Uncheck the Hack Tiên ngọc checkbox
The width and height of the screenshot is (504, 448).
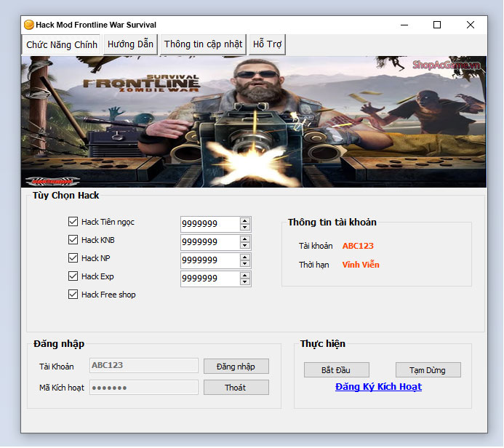[x=73, y=221]
